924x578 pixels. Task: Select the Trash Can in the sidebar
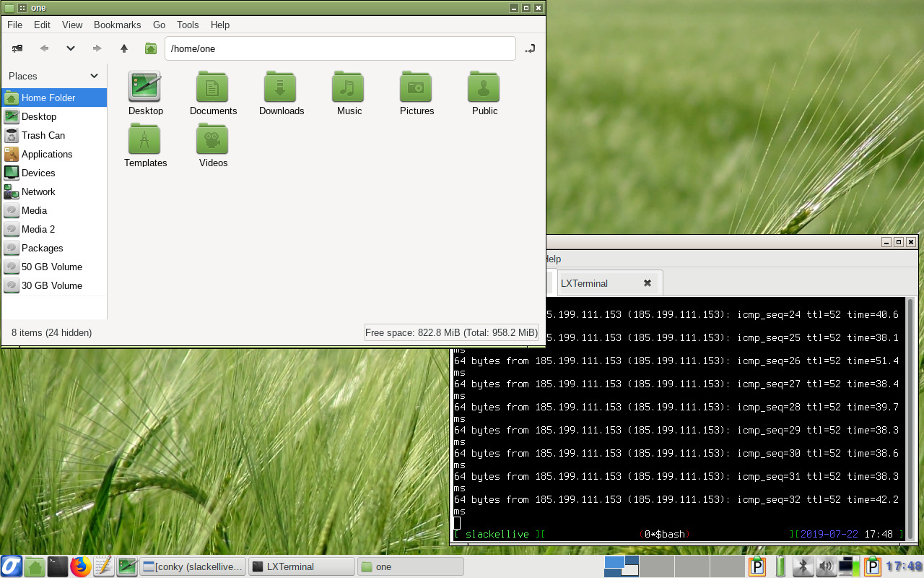click(43, 135)
